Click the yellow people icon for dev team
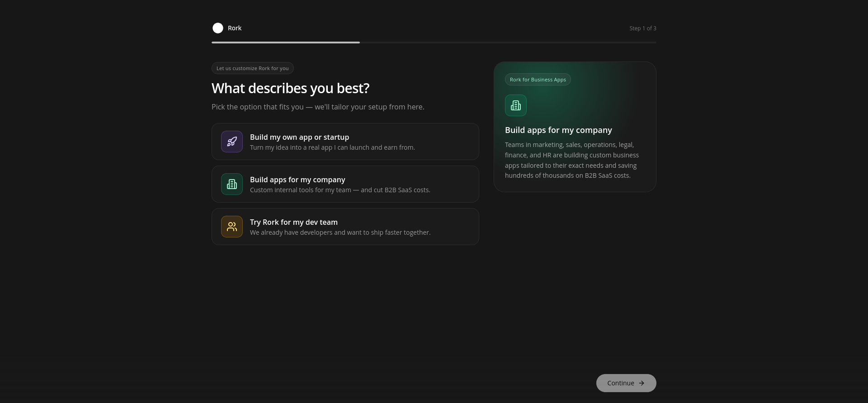 [232, 227]
